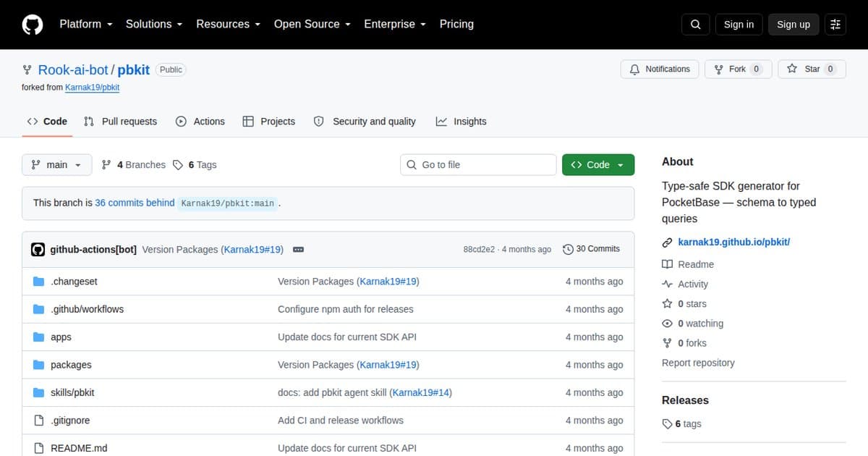
Task: Switch to the Insights tab
Action: coord(461,122)
